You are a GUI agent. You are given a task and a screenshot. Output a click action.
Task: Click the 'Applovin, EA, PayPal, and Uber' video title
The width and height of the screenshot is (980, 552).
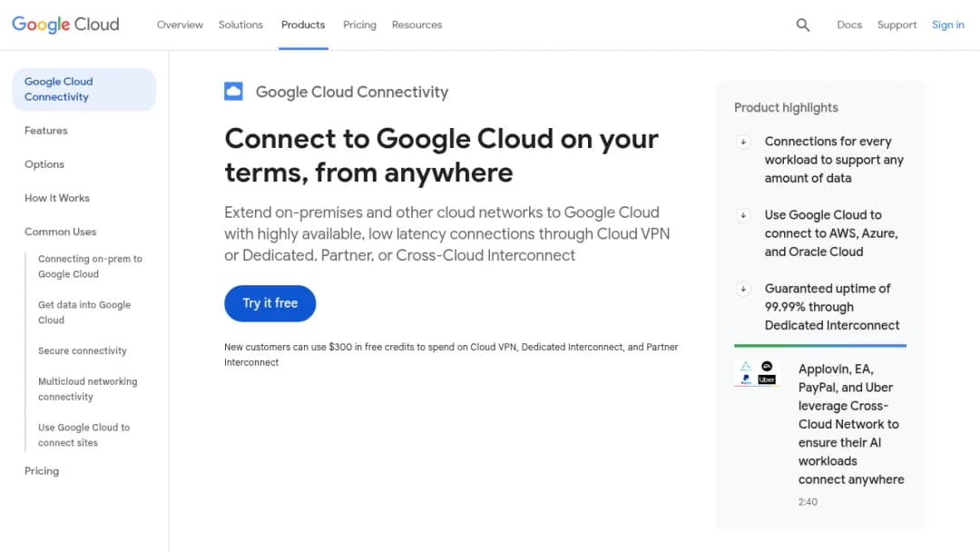click(850, 425)
